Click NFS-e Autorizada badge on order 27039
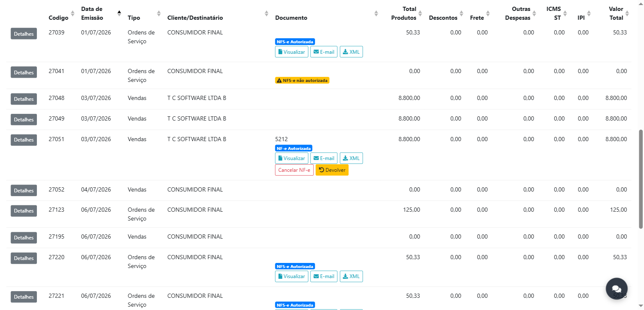 click(x=295, y=42)
